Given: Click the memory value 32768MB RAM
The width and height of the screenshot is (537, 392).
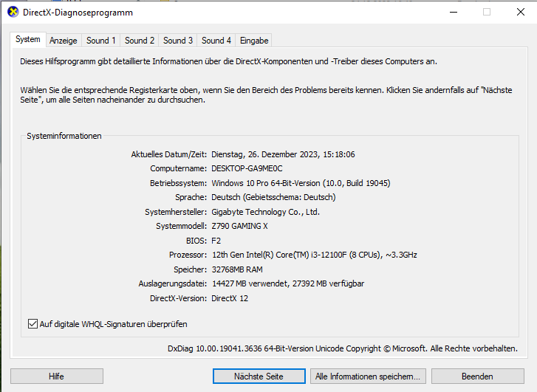Looking at the screenshot, I should (x=237, y=269).
